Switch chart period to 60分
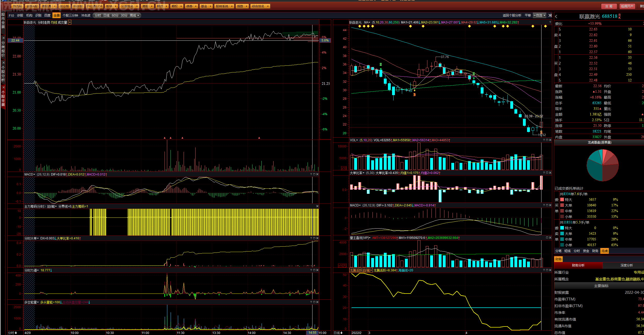 click(x=115, y=15)
